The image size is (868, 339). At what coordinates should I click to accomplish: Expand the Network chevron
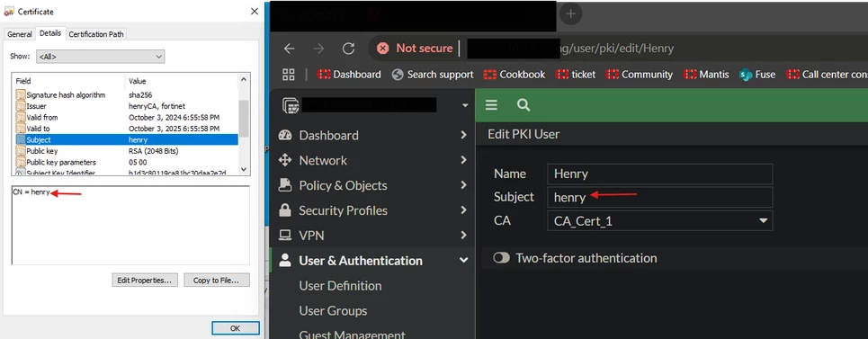tap(463, 160)
